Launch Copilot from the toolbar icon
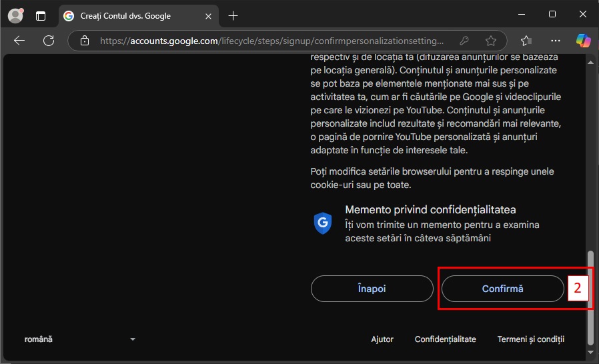The image size is (599, 364). (x=583, y=41)
